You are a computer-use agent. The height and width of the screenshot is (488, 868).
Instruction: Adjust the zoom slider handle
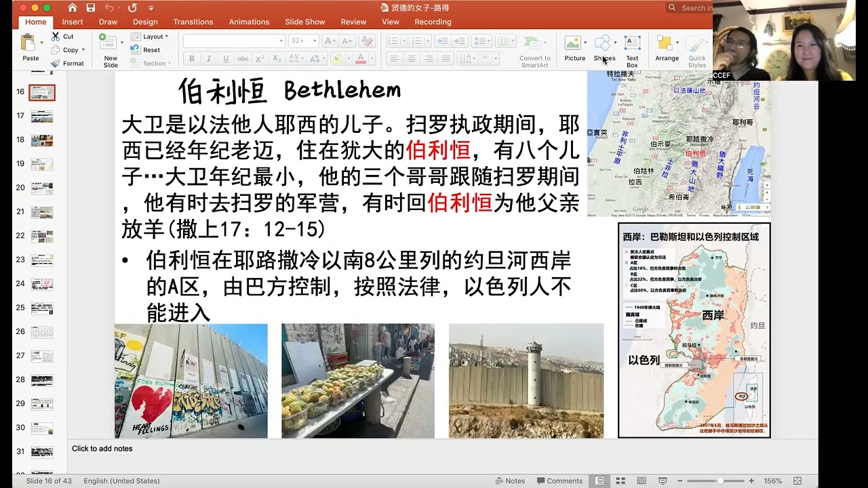pos(719,481)
